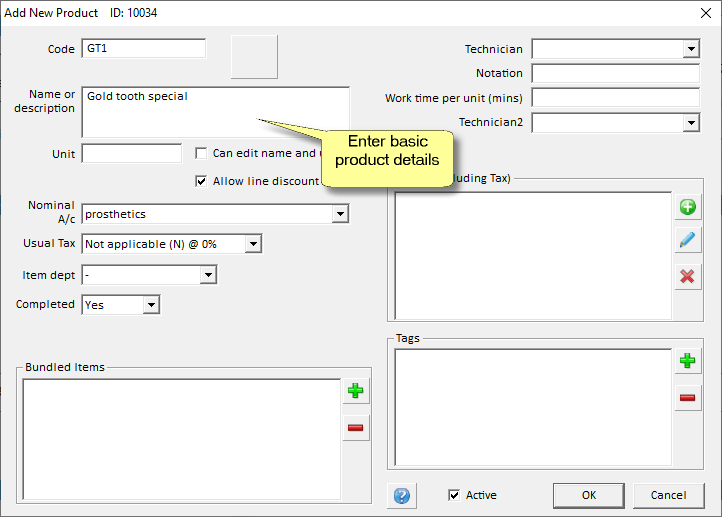
Task: Click the Cancel button
Action: tap(669, 495)
